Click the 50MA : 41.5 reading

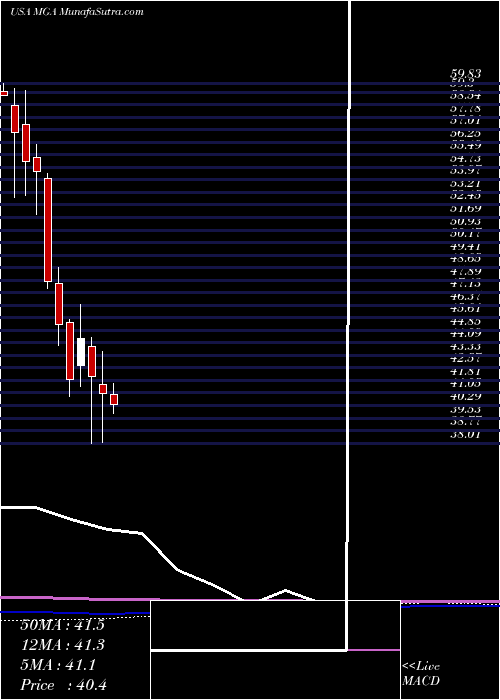click(62, 625)
